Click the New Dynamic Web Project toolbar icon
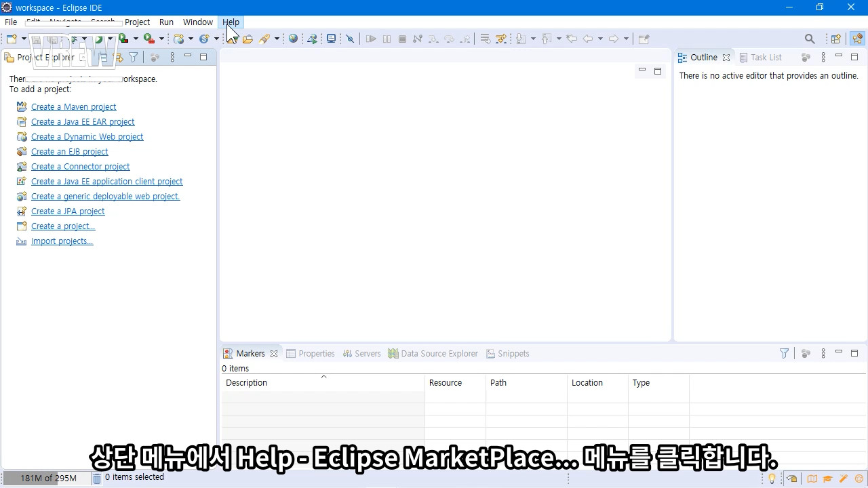Screen dimensions: 868x488 click(178, 39)
